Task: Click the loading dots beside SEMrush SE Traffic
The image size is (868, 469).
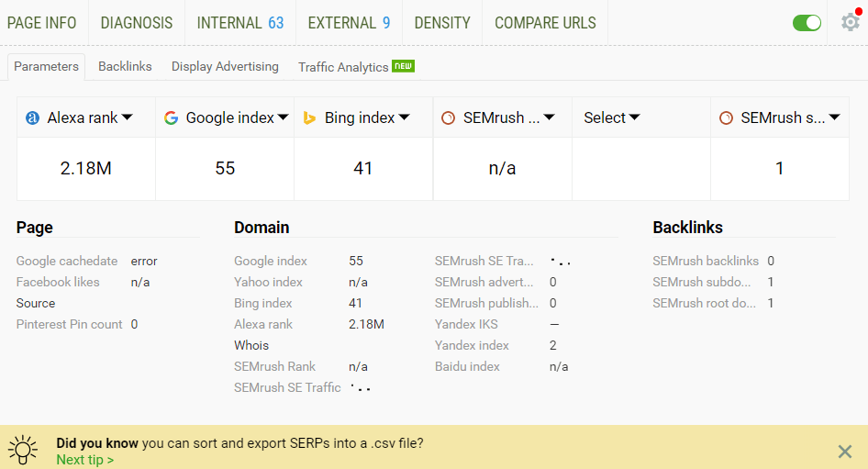Action: click(361, 387)
